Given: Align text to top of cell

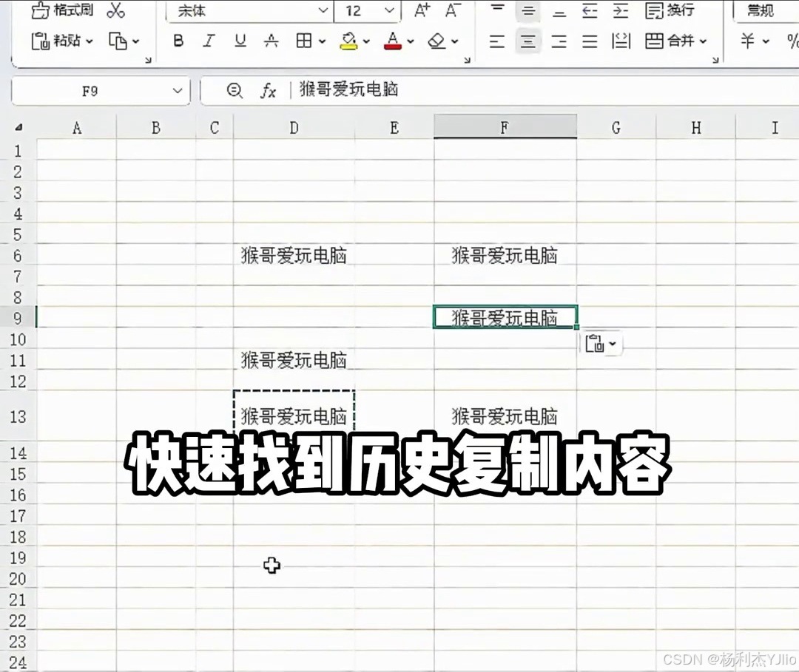Looking at the screenshot, I should [497, 10].
